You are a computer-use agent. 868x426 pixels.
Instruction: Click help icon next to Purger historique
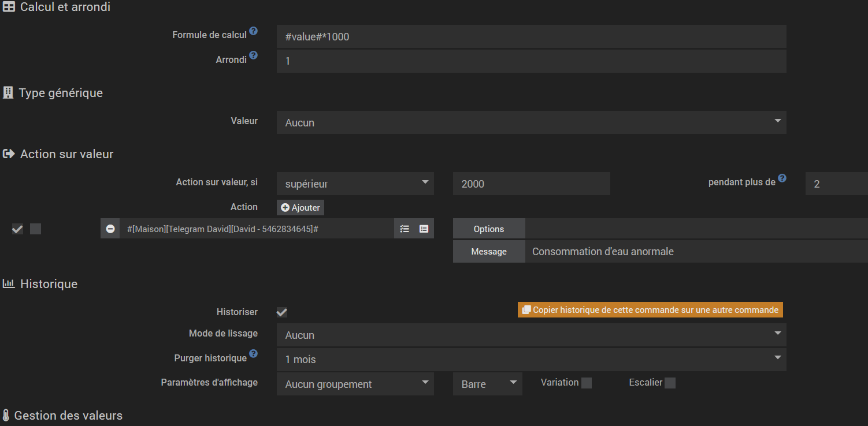253,354
